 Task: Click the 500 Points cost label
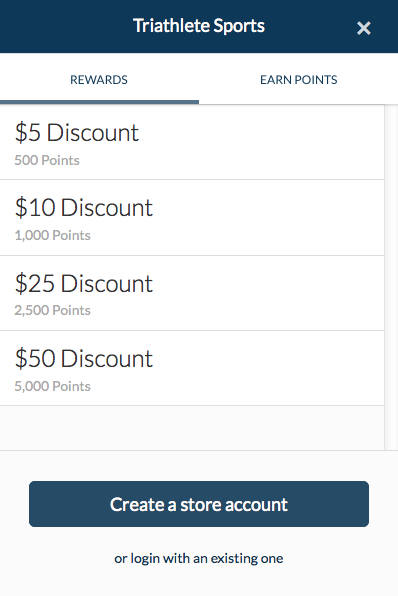(x=47, y=160)
